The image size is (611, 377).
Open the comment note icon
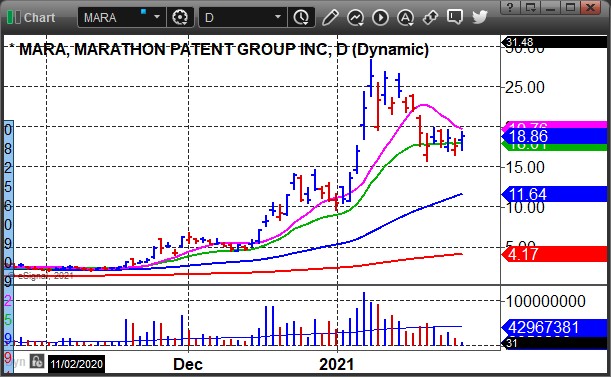tap(455, 17)
